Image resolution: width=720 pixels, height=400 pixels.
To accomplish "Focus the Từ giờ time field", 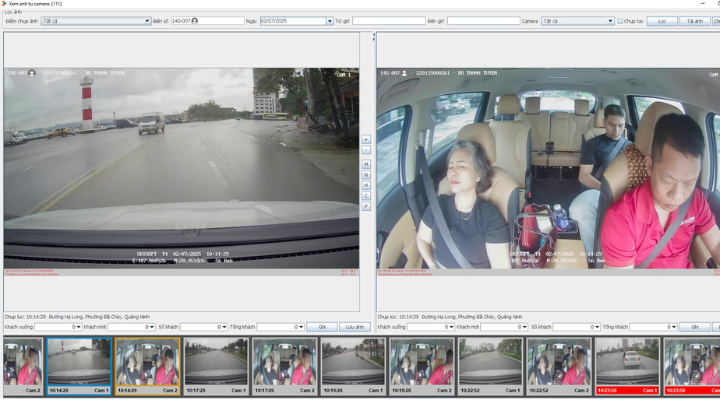I will click(x=388, y=21).
